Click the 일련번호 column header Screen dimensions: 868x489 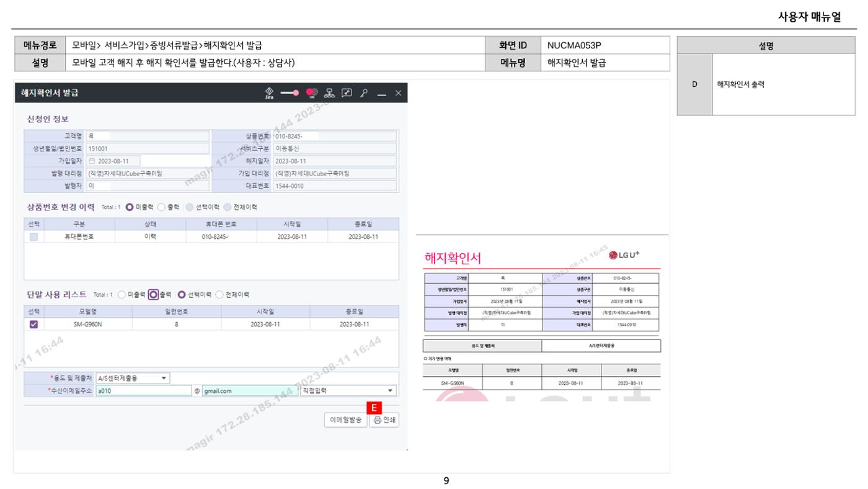point(176,312)
